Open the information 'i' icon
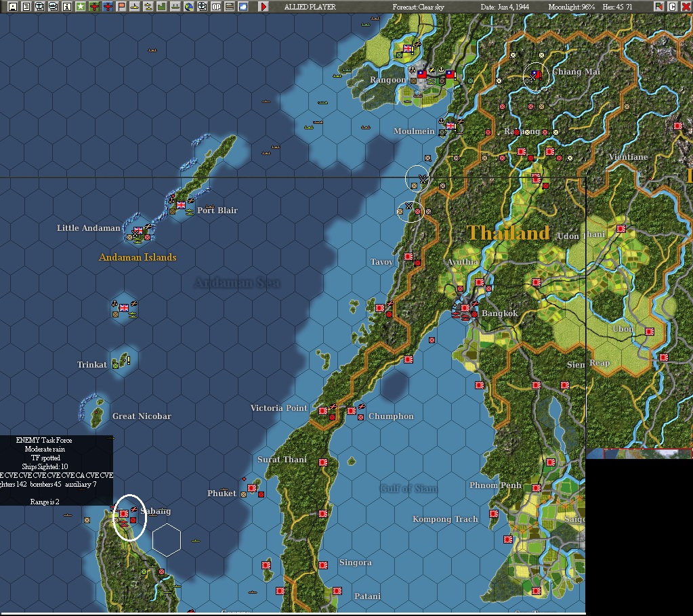693x616 pixels. (x=67, y=6)
